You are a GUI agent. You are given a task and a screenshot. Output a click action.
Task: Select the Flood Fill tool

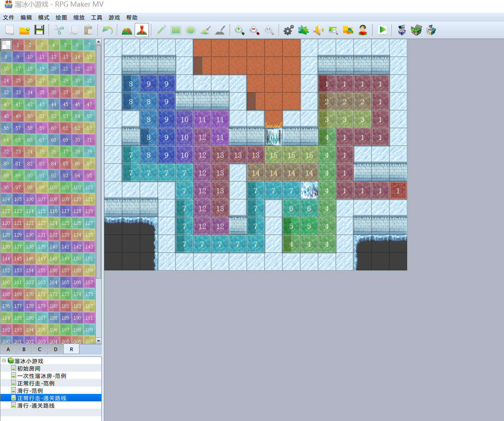point(206,30)
